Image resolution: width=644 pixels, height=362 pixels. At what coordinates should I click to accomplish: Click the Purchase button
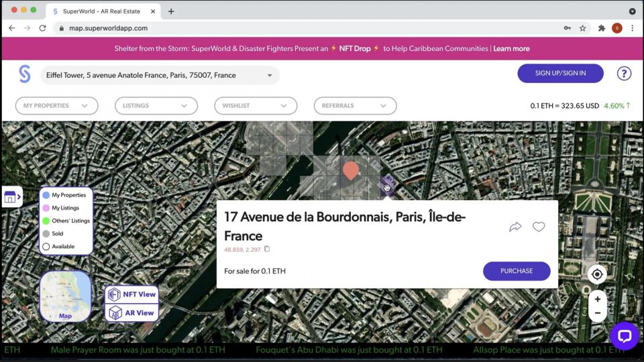(517, 271)
